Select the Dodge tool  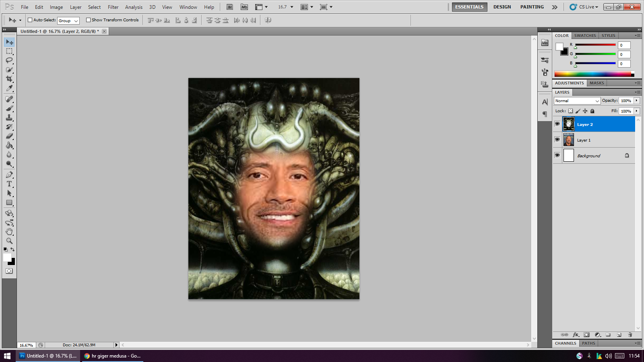click(x=9, y=164)
